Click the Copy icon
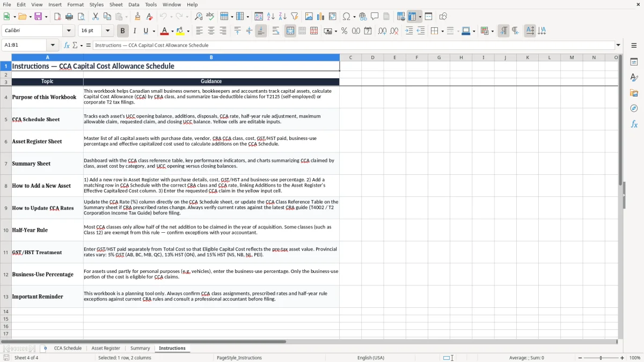Image resolution: width=644 pixels, height=362 pixels. tap(107, 17)
